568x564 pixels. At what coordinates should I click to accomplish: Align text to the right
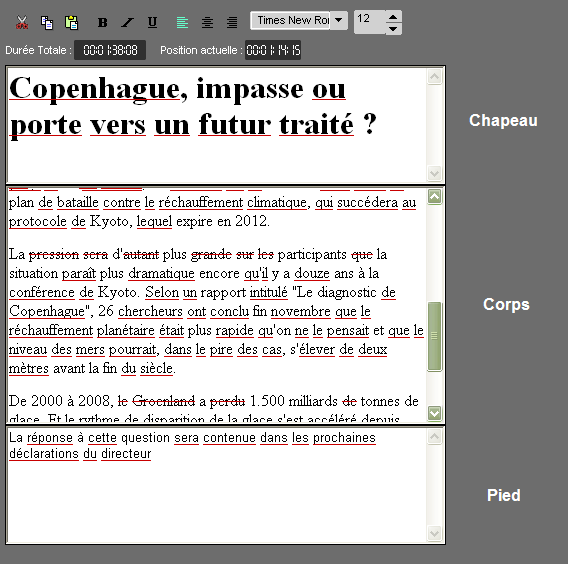pos(232,22)
